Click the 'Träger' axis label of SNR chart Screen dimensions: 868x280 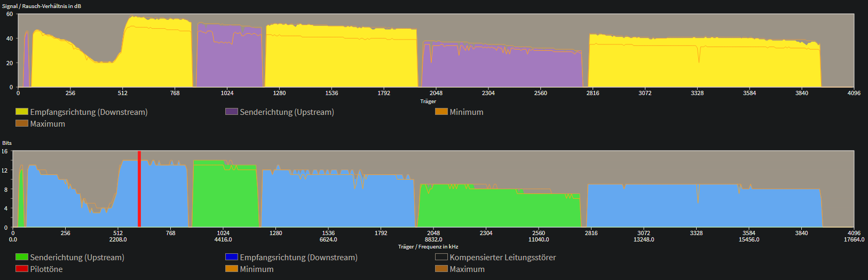[428, 101]
